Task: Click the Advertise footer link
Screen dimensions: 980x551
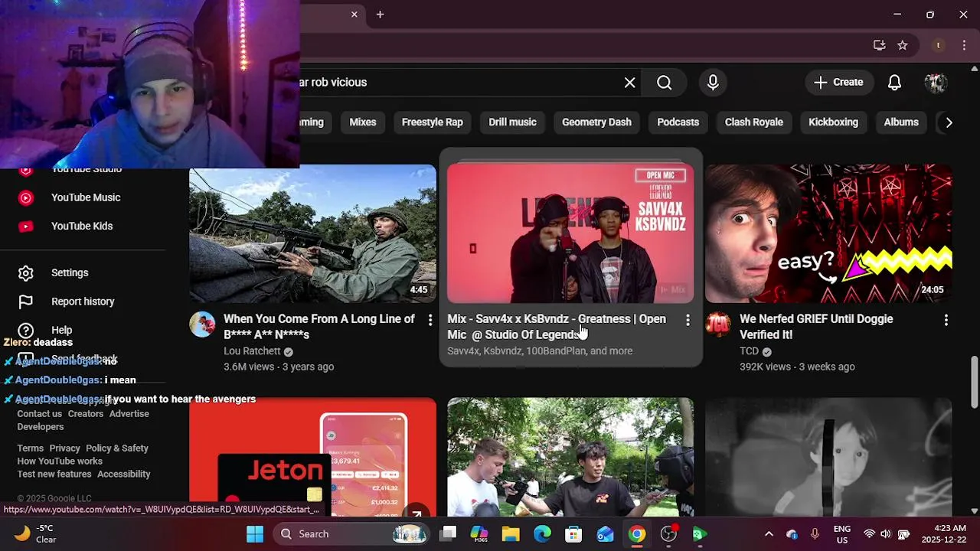Action: point(129,413)
